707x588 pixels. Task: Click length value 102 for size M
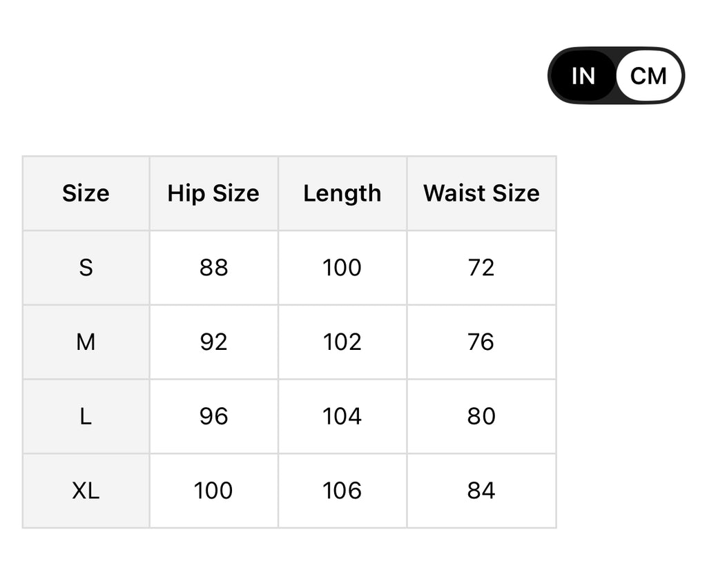[342, 342]
